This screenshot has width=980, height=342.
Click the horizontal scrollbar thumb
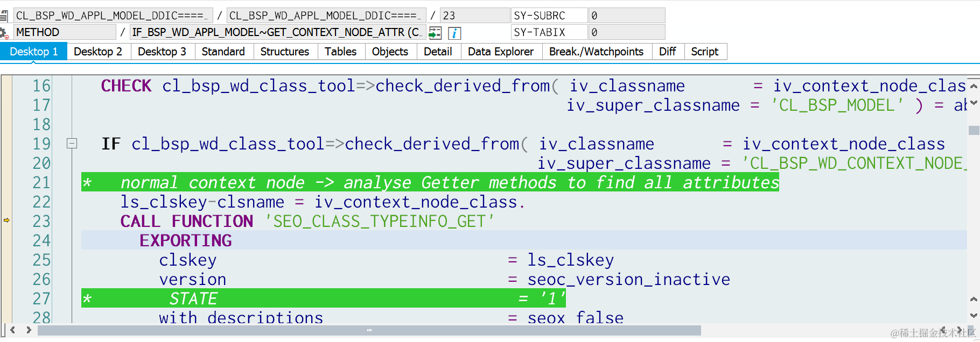click(x=369, y=330)
